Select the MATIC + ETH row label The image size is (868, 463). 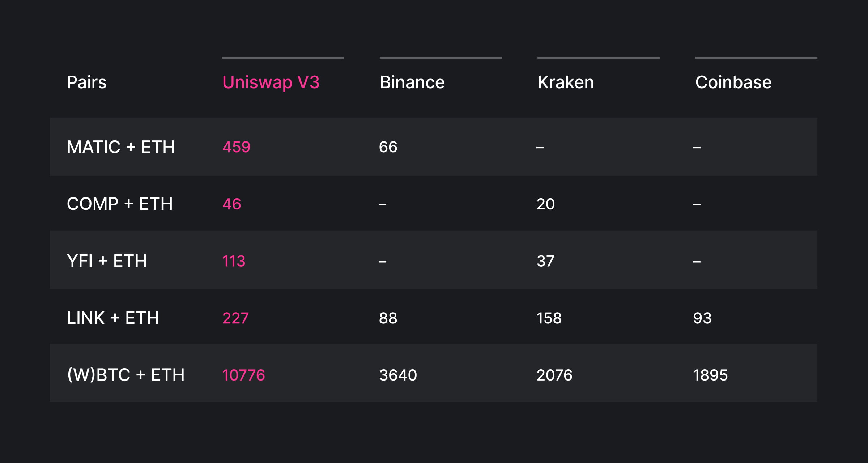coord(121,147)
